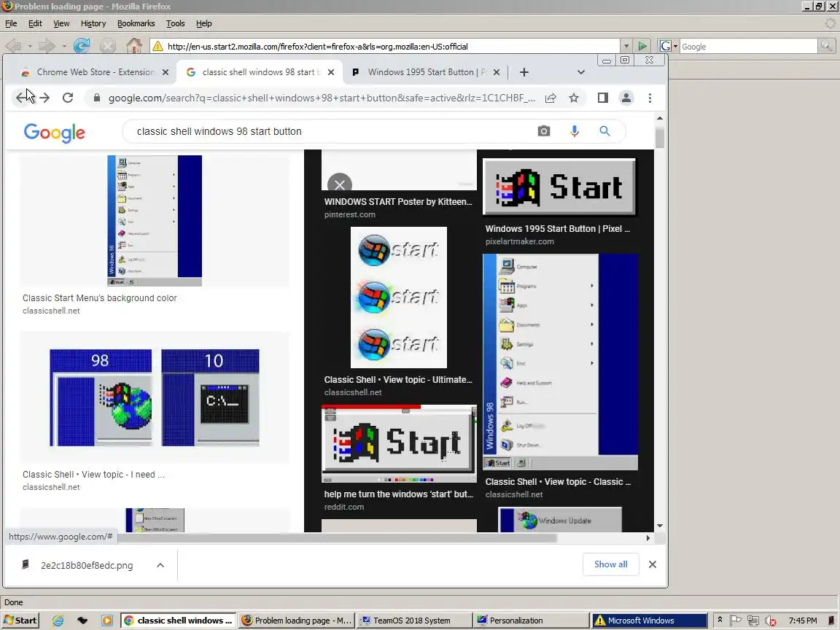Open a new Chrome tab
The height and width of the screenshot is (630, 840).
click(524, 71)
